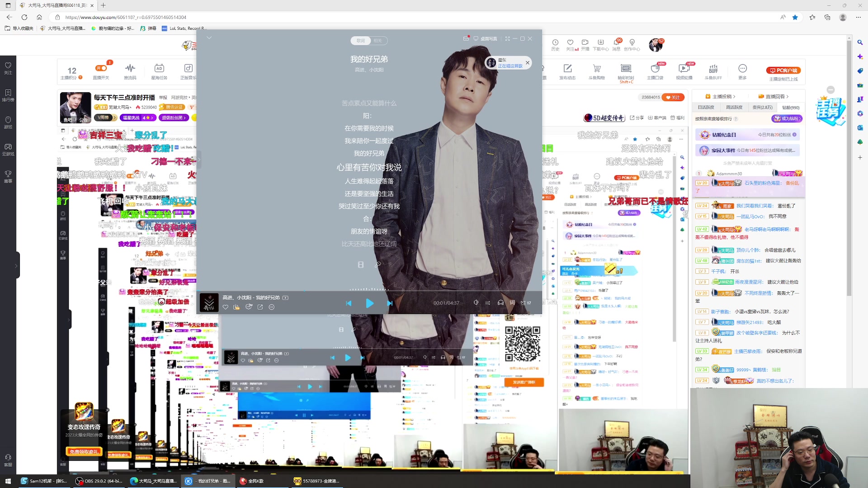The height and width of the screenshot is (488, 868).
Task: Open 开播 start streaming in Douyu header
Action: [x=585, y=45]
